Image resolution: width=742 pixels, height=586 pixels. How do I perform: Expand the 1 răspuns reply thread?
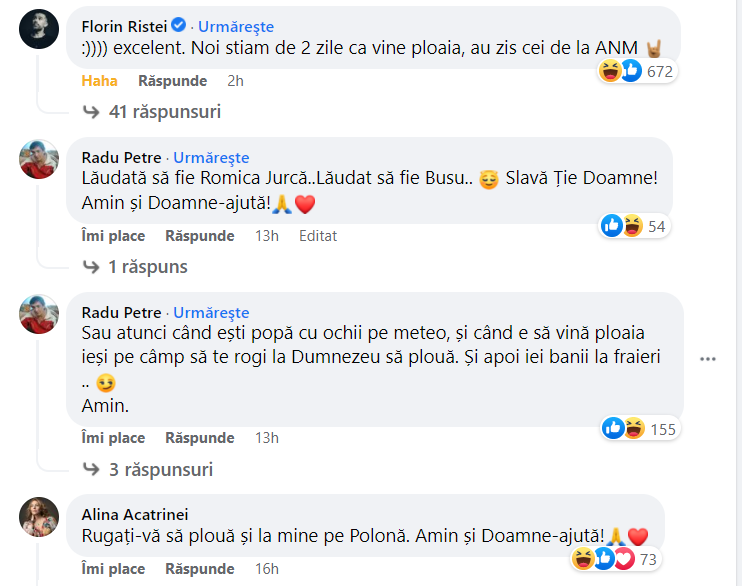148,267
